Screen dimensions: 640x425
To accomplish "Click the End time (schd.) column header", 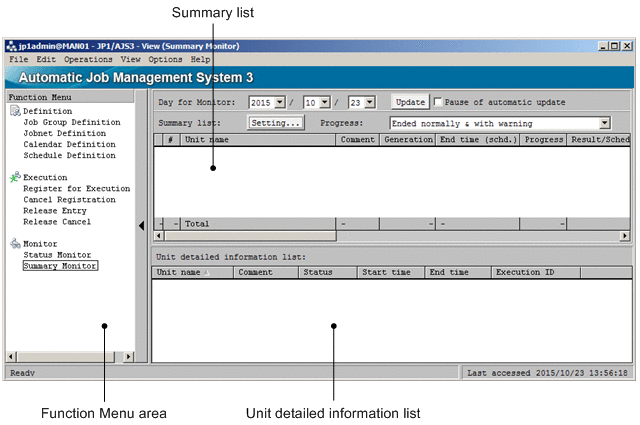I will [x=478, y=141].
